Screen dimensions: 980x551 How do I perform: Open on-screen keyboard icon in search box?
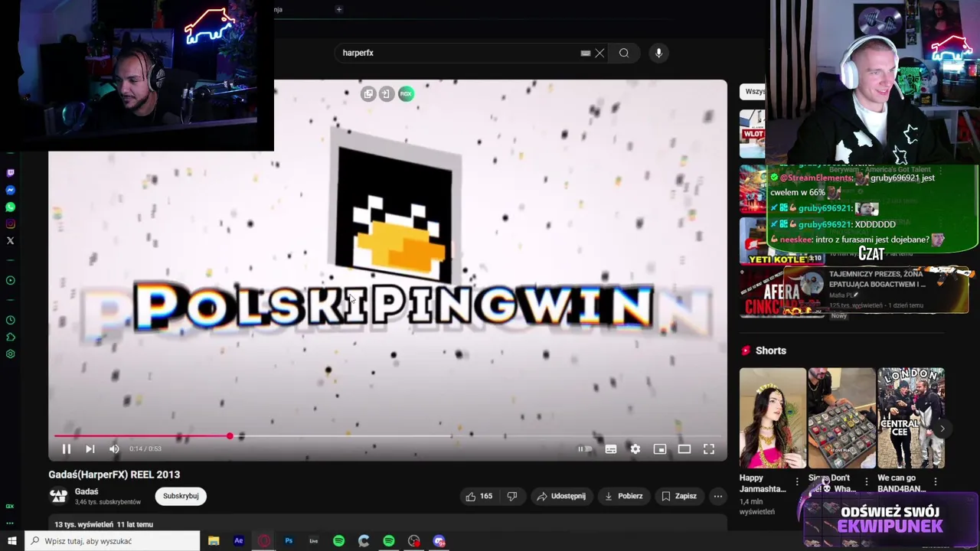point(586,53)
